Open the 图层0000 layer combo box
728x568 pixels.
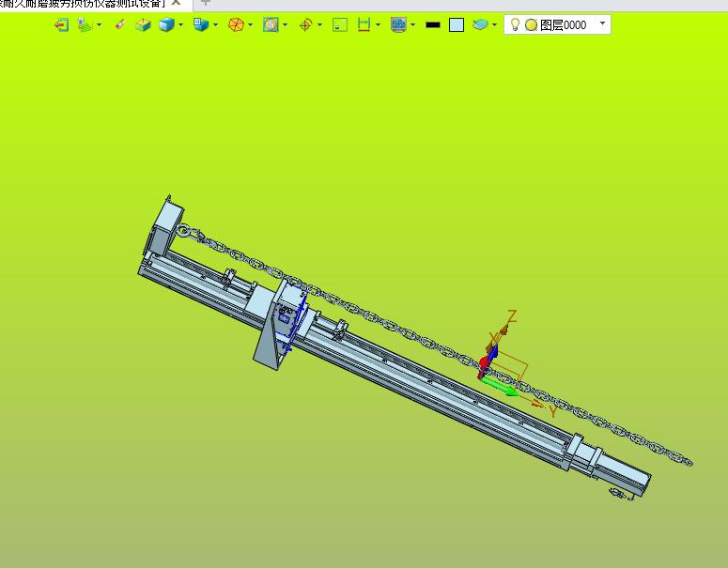coord(557,24)
